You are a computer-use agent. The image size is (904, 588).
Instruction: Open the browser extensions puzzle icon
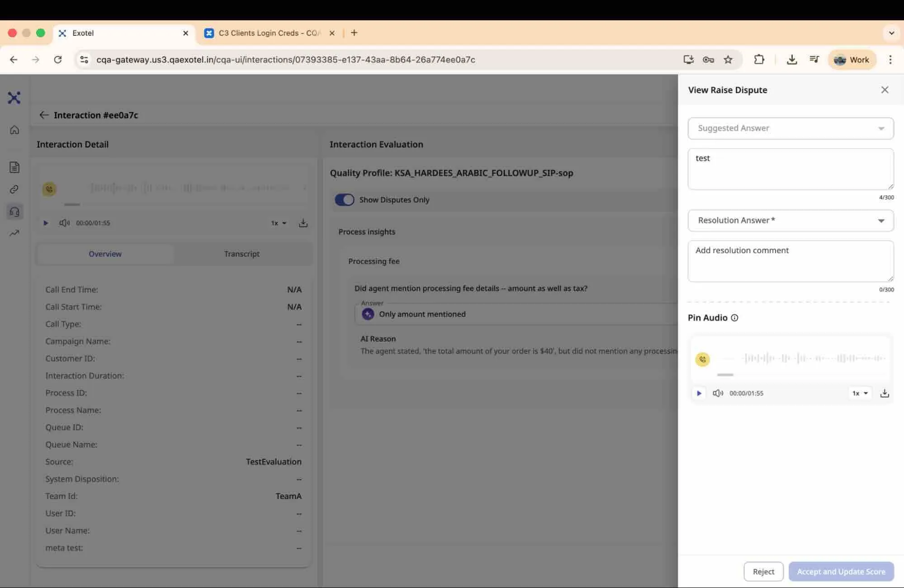pyautogui.click(x=759, y=60)
